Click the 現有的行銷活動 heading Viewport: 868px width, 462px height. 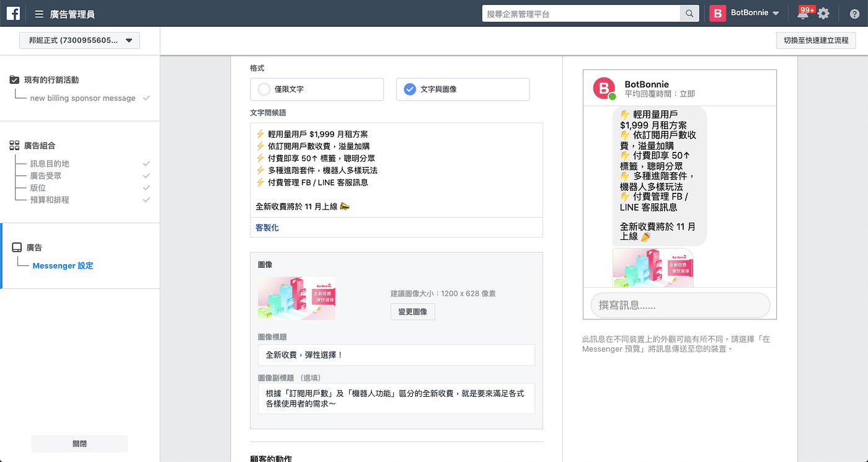pos(51,80)
